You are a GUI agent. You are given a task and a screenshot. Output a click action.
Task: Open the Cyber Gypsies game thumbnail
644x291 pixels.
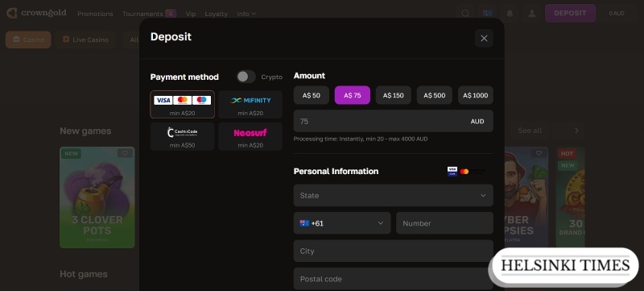point(526,197)
